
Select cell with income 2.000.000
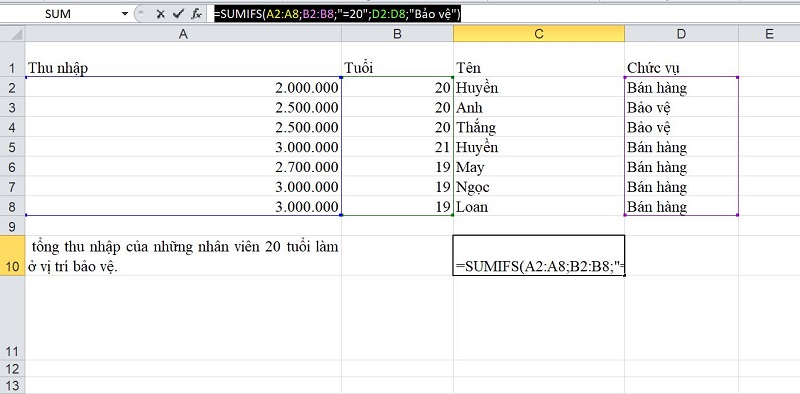coord(183,88)
